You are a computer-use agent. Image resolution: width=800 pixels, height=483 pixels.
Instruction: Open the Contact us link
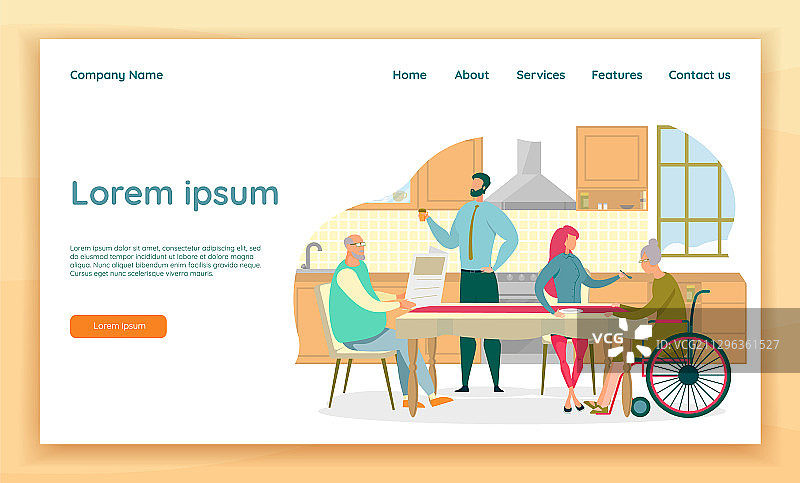click(699, 75)
